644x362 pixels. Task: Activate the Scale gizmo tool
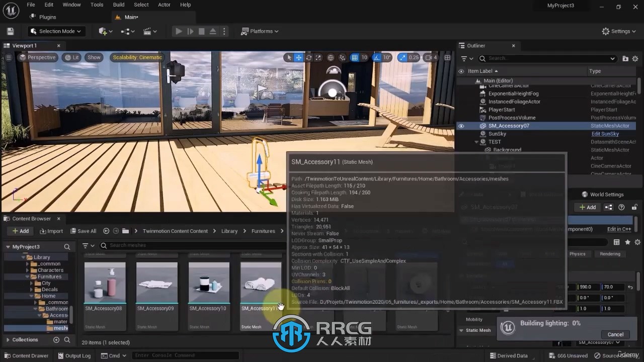coord(318,57)
